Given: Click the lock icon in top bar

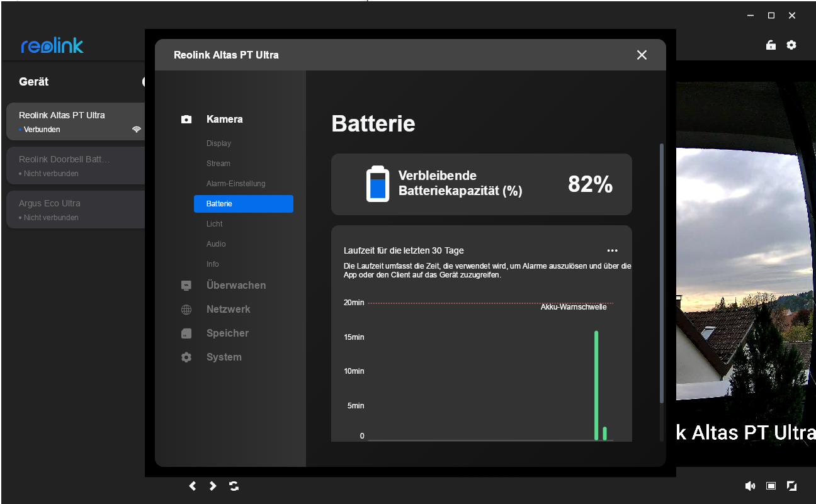Looking at the screenshot, I should pos(771,45).
